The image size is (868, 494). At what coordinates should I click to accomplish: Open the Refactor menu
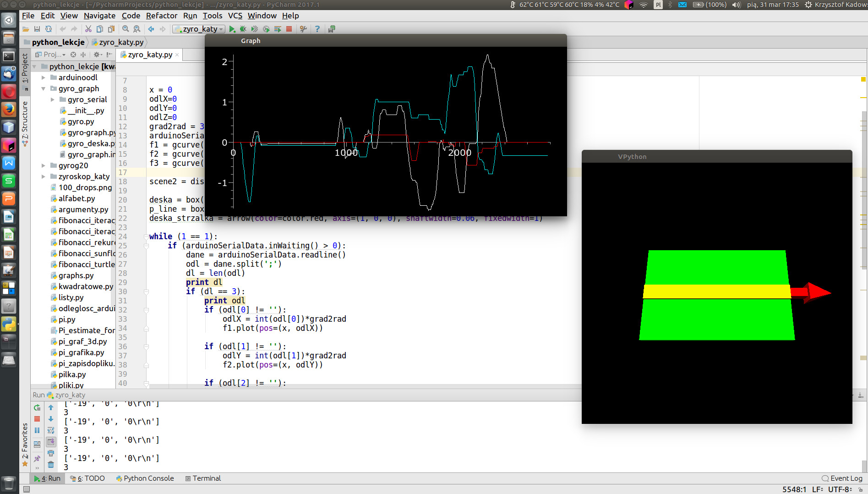point(161,16)
